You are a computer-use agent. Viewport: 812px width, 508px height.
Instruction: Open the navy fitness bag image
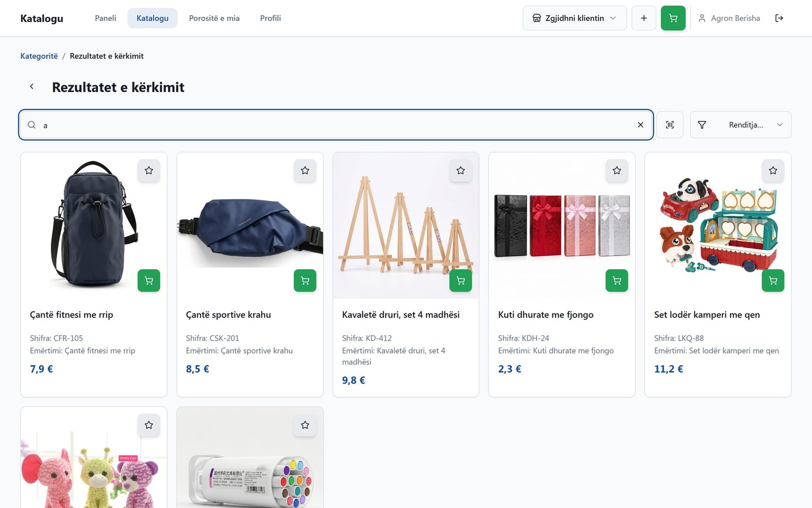(x=94, y=226)
